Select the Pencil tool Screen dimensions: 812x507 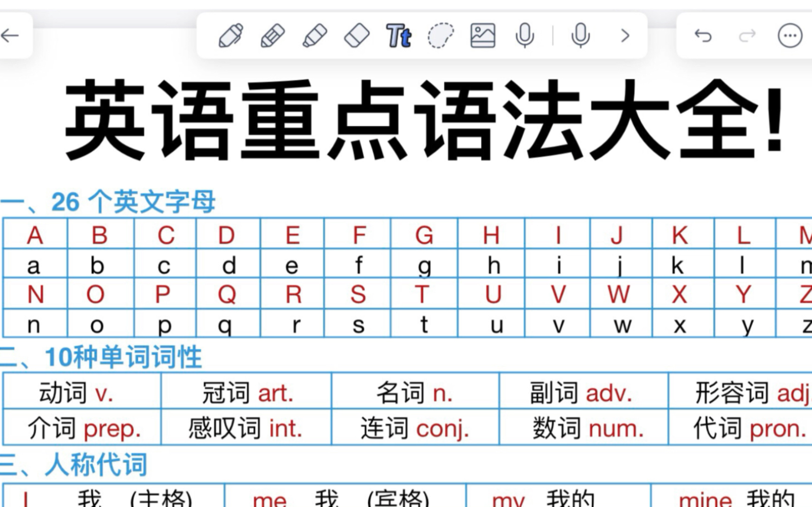(273, 36)
